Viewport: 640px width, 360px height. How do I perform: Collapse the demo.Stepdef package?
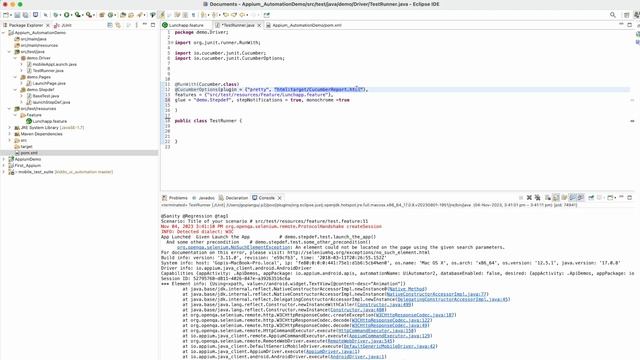(x=16, y=89)
